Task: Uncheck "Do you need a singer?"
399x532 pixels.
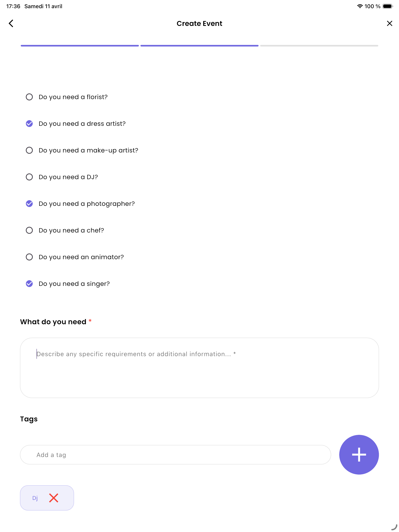Action: click(29, 284)
